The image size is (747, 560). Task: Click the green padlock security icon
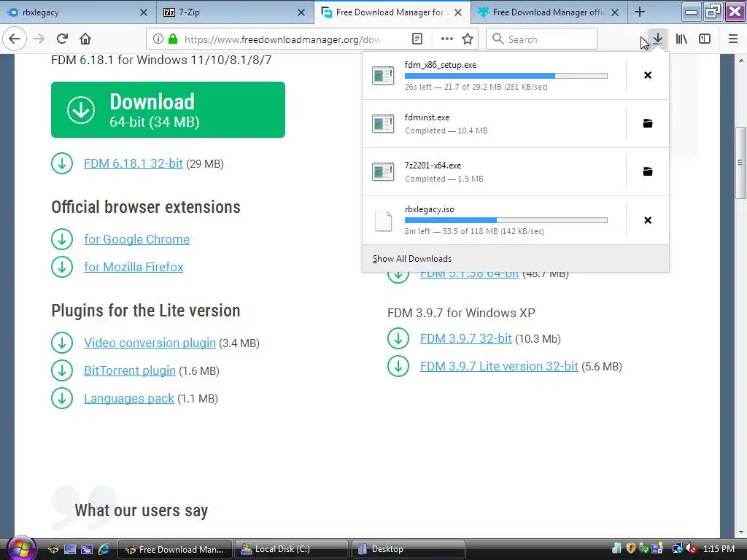(173, 39)
